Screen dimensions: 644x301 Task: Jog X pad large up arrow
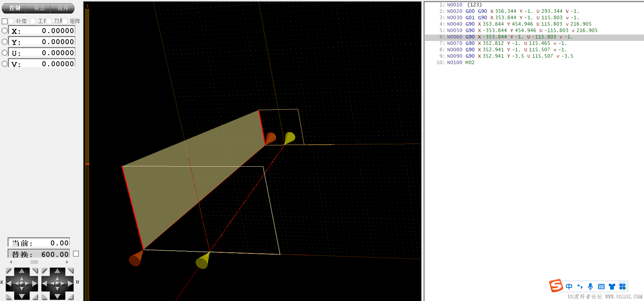coord(22,271)
